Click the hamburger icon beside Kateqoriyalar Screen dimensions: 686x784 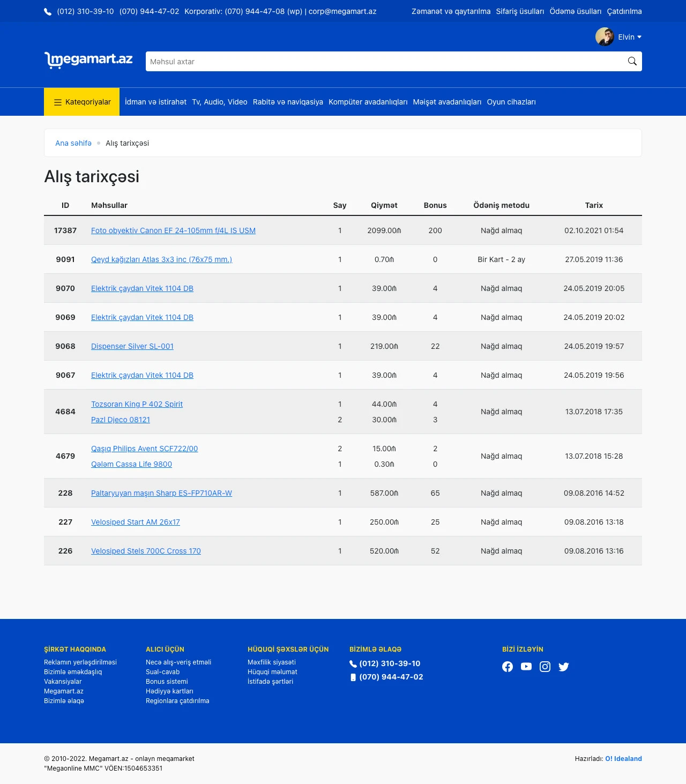[x=58, y=102]
